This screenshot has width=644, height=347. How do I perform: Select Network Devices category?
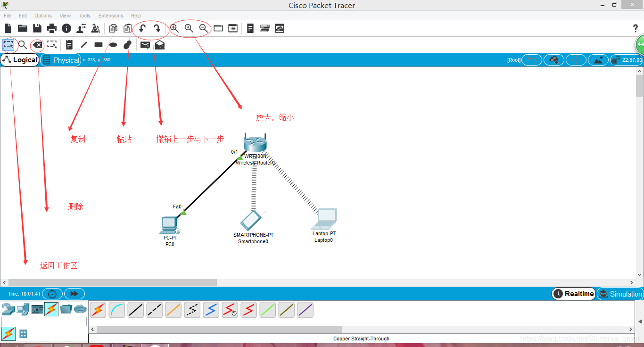tap(8, 309)
